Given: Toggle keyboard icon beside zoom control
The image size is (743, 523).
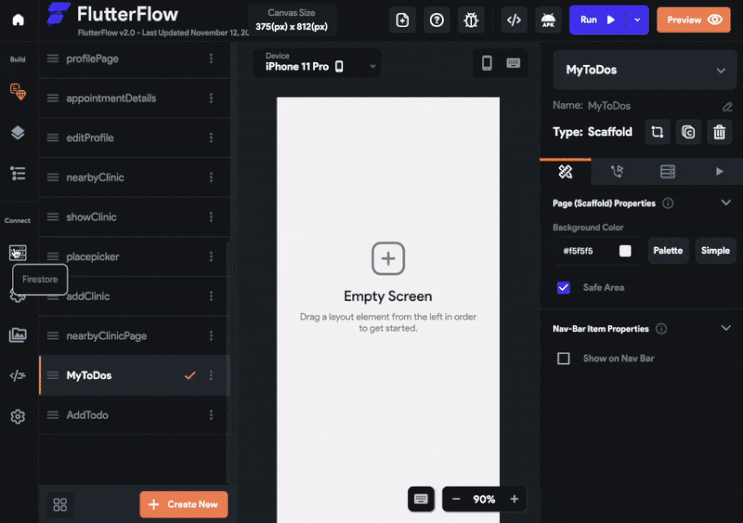Looking at the screenshot, I should (421, 499).
